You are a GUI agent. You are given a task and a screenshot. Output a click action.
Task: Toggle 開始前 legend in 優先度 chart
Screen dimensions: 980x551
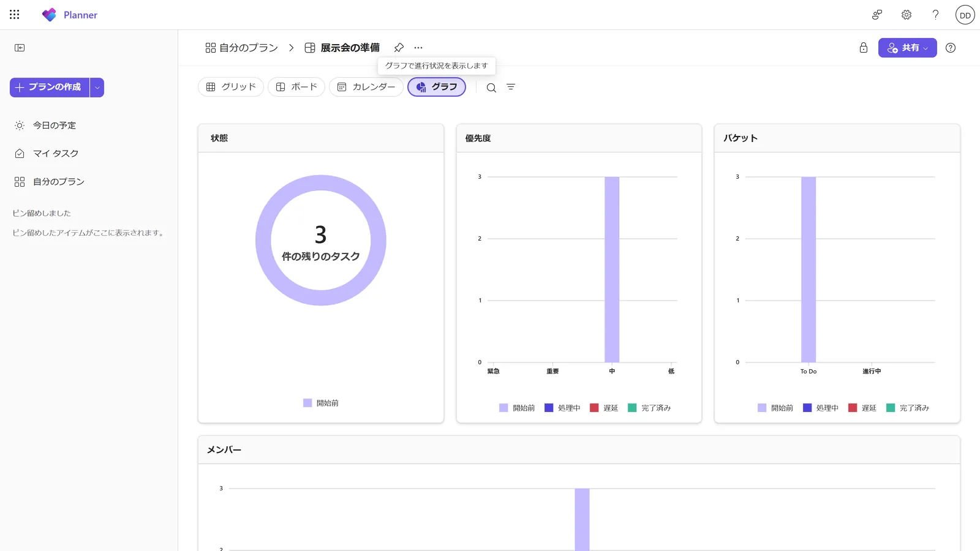pos(517,408)
